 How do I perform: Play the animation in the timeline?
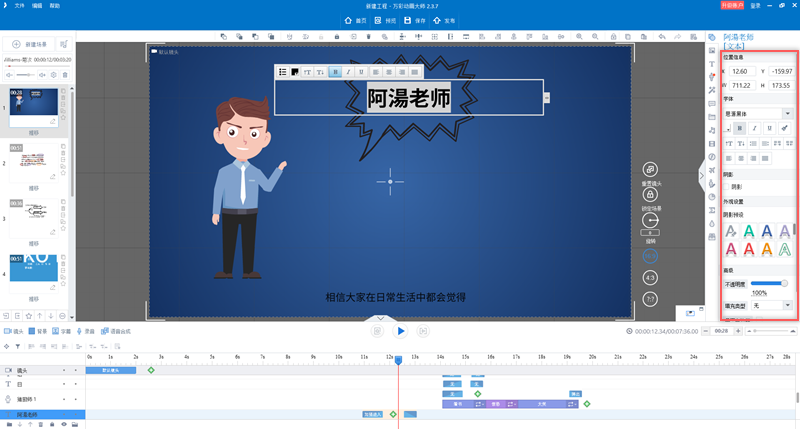coord(401,331)
